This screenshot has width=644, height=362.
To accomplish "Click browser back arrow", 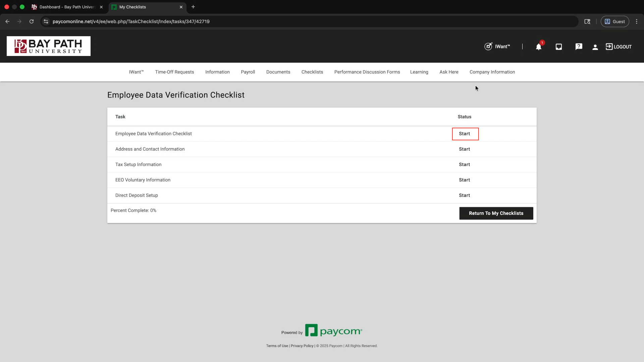I will [x=7, y=21].
